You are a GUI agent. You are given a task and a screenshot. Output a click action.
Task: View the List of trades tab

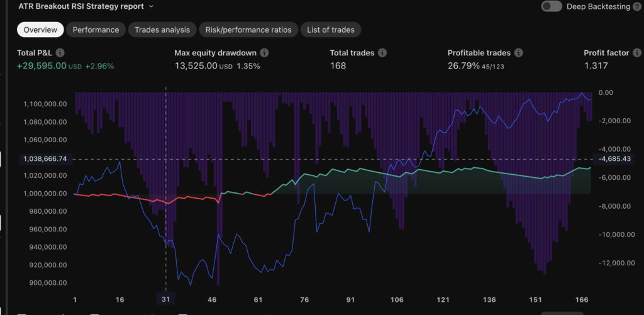(331, 30)
